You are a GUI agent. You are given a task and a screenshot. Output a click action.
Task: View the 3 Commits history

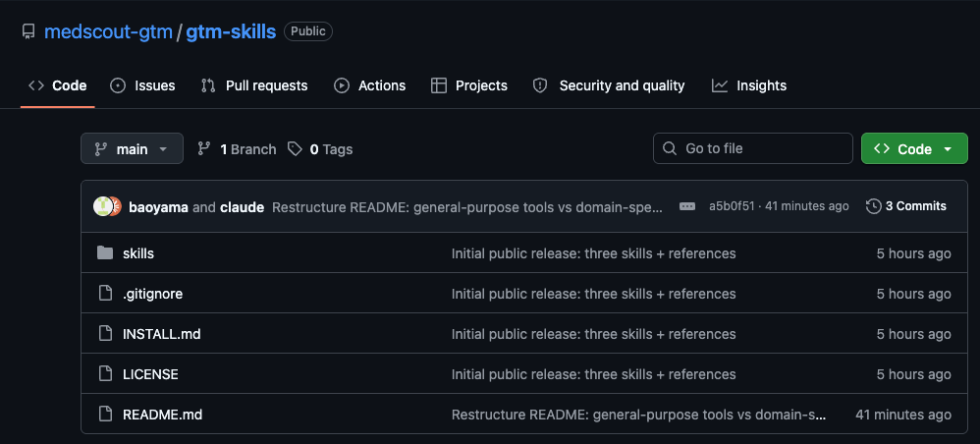906,206
